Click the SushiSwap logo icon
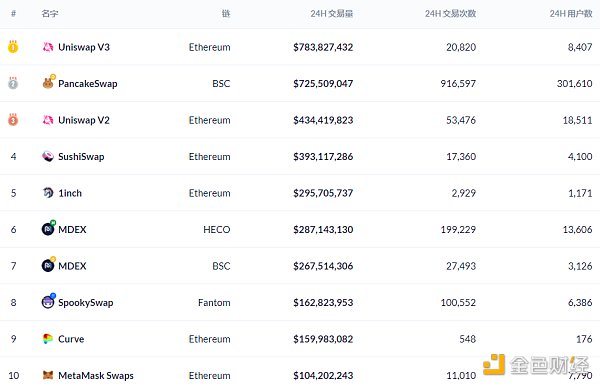Viewport: 600px width, 386px height. point(48,156)
